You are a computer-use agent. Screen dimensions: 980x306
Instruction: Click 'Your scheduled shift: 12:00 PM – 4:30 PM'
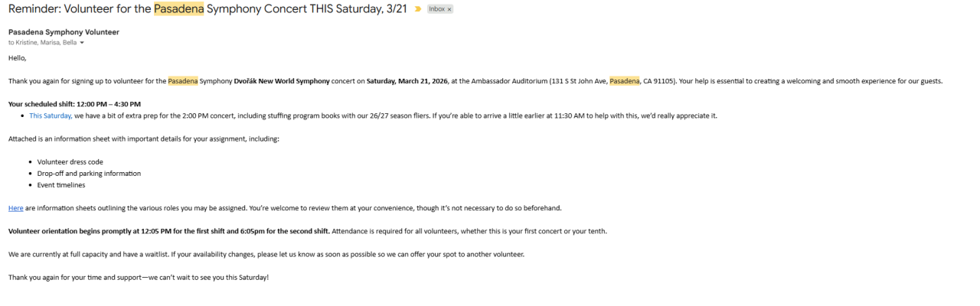74,104
